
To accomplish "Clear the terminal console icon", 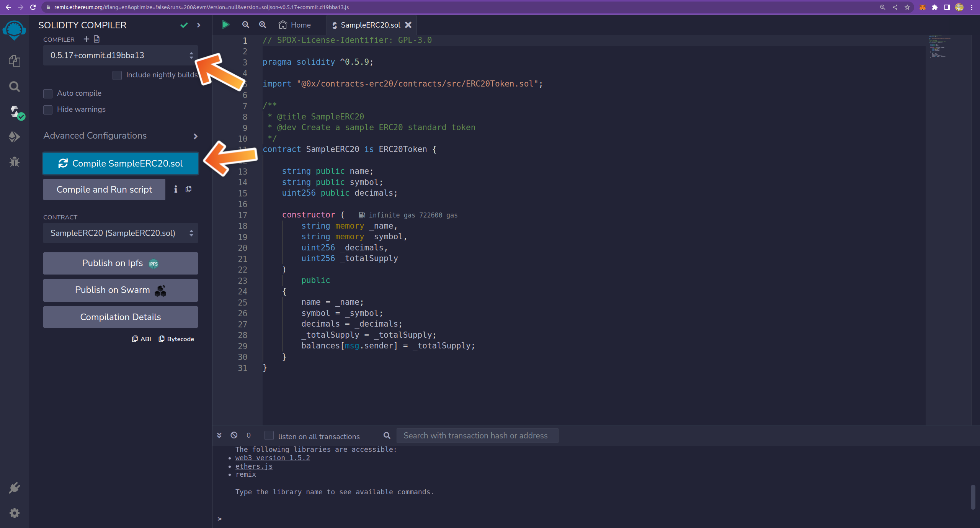I will click(x=234, y=435).
